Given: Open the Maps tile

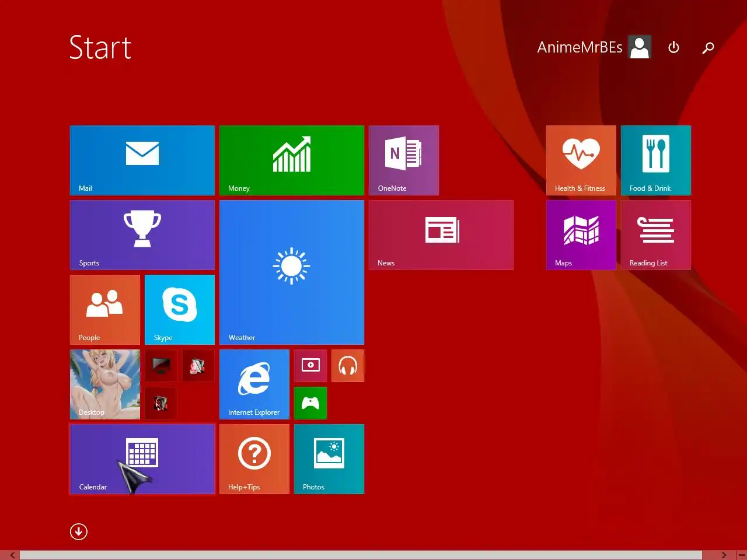Looking at the screenshot, I should click(x=581, y=235).
